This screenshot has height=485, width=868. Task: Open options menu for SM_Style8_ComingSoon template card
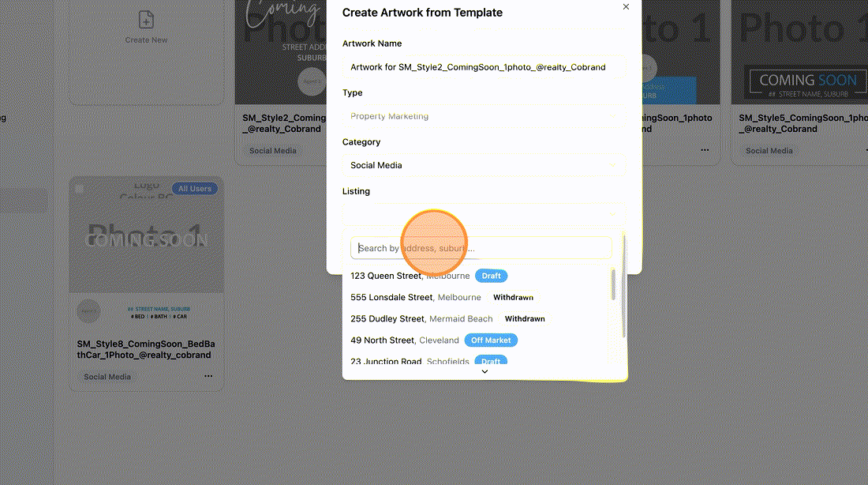pyautogui.click(x=208, y=376)
